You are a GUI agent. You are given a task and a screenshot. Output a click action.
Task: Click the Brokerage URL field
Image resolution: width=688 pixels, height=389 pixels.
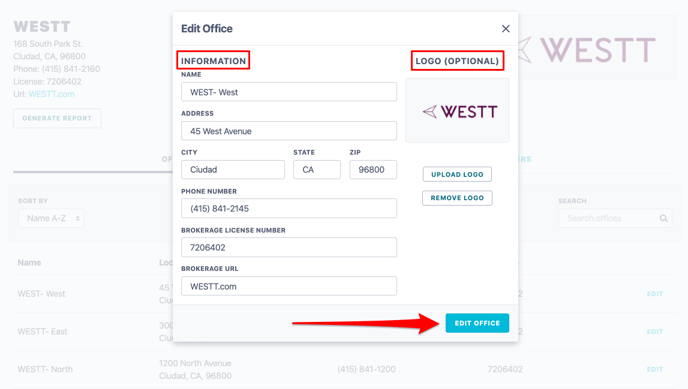pyautogui.click(x=289, y=286)
